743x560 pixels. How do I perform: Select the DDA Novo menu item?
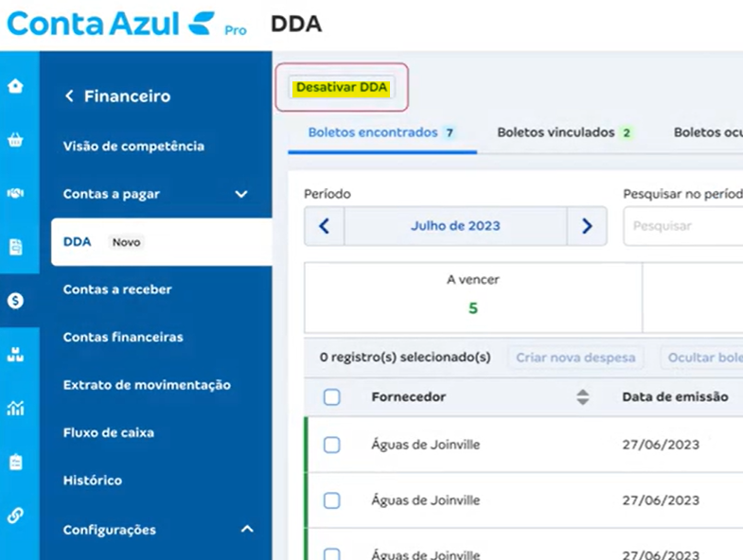click(x=162, y=242)
